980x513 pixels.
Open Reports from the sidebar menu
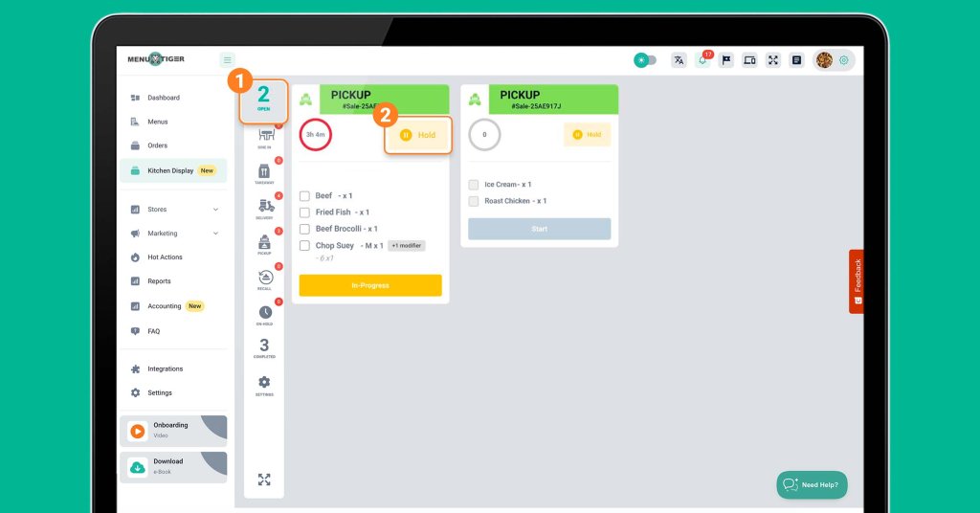point(158,281)
